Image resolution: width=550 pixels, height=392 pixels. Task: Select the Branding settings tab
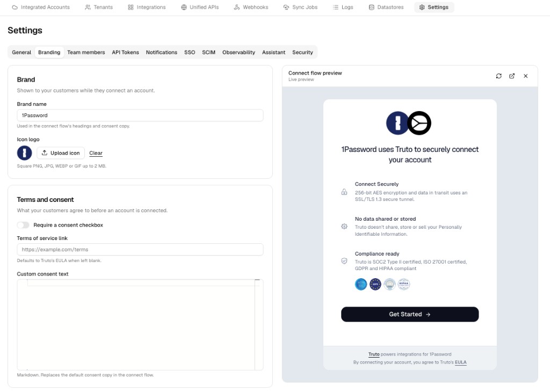click(x=49, y=52)
